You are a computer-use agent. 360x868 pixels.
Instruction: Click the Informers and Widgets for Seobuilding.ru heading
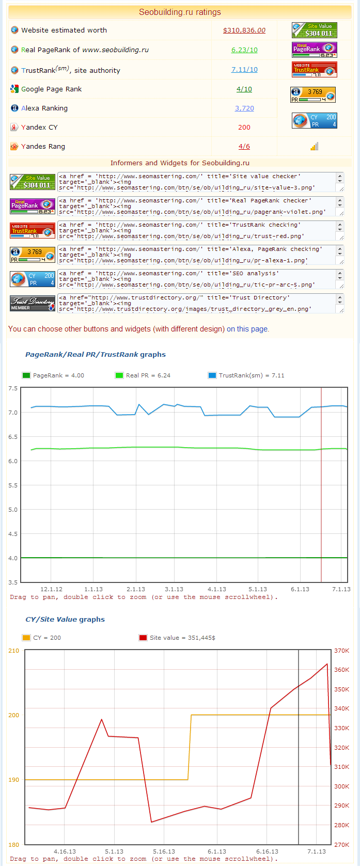pos(180,163)
